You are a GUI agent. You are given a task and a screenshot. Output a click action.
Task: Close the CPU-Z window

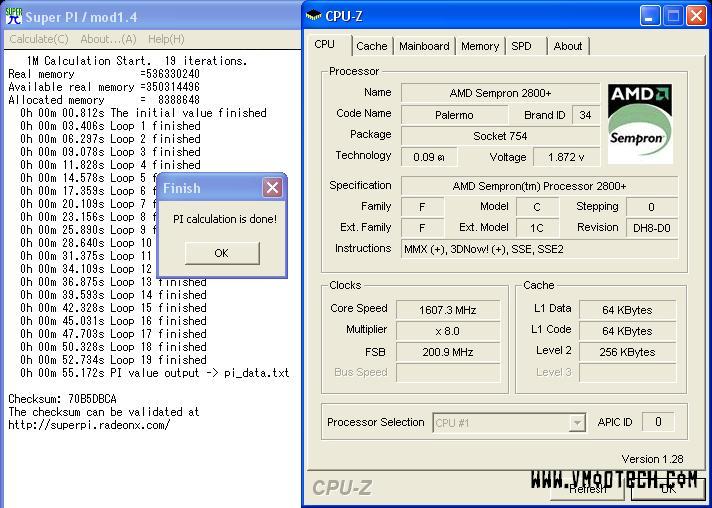[696, 16]
